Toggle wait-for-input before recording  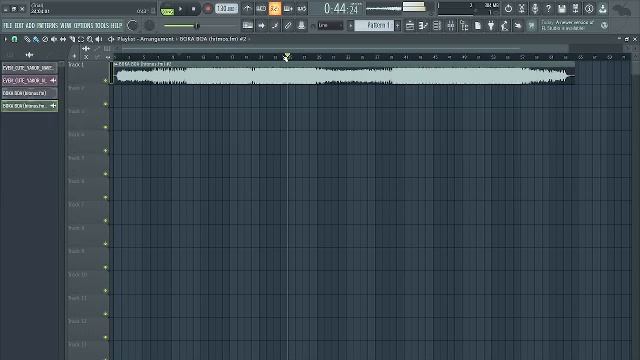(x=261, y=8)
